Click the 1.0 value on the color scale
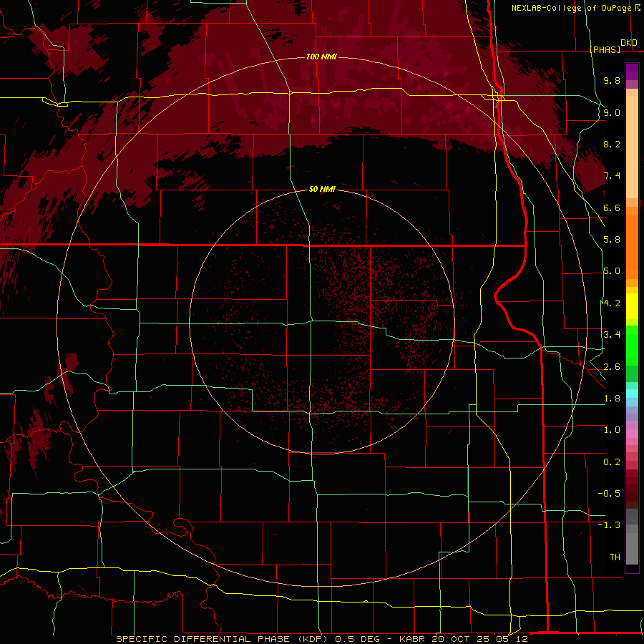 pyautogui.click(x=612, y=430)
